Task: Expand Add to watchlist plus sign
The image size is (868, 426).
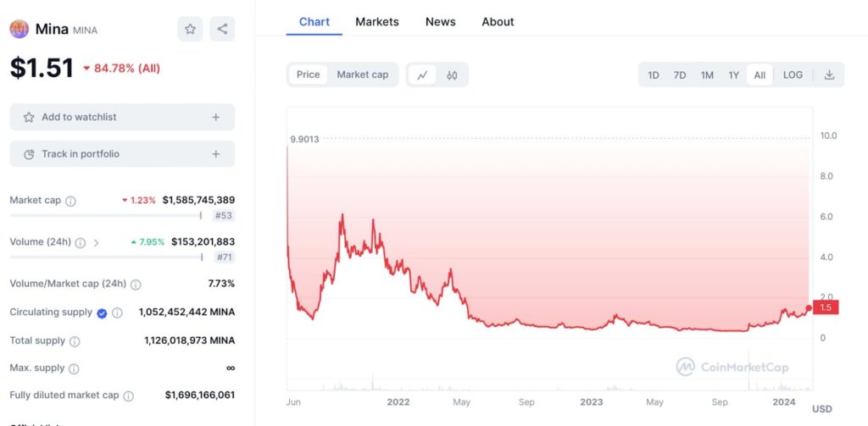Action: (215, 117)
